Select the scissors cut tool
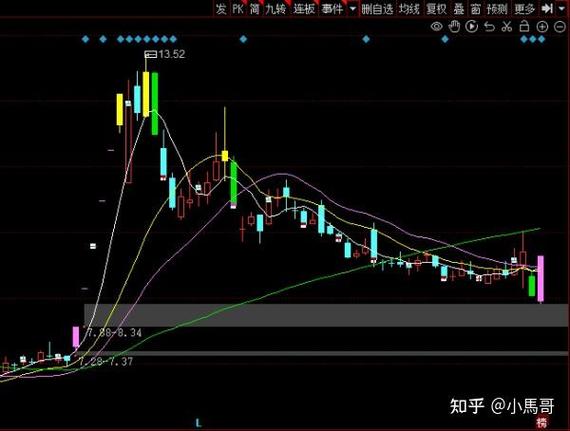 click(507, 27)
